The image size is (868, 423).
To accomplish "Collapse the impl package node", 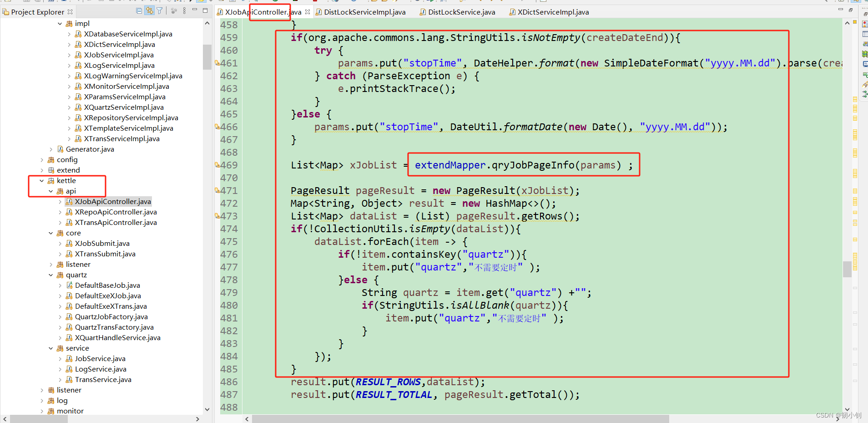I will click(x=60, y=24).
